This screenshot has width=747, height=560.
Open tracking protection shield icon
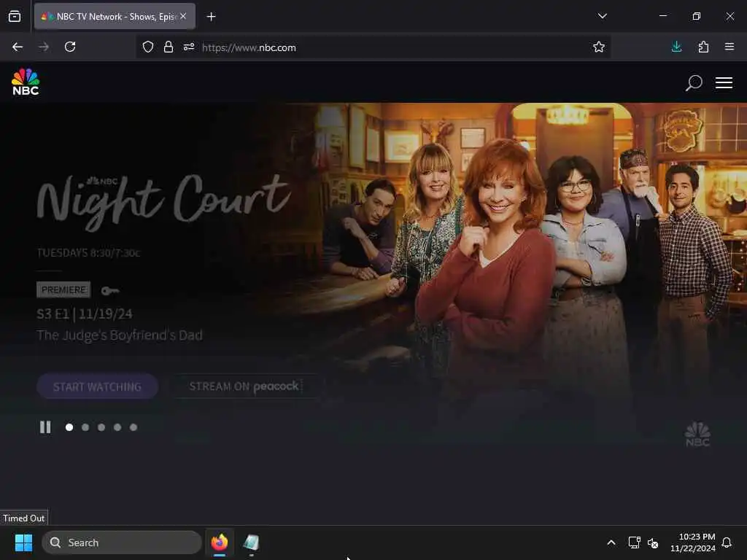148,47
